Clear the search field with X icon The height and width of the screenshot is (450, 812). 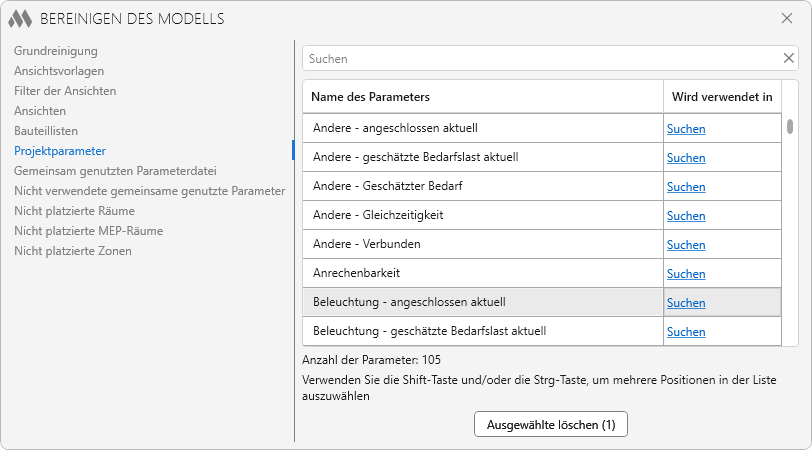[788, 58]
